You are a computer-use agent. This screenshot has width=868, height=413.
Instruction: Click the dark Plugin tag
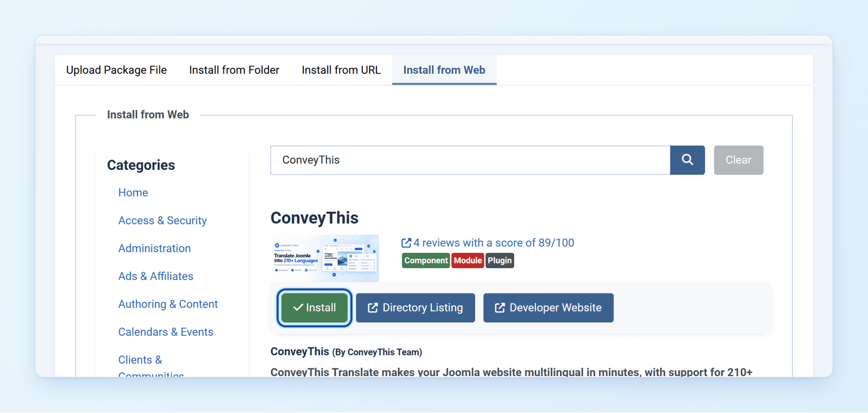[x=500, y=260]
